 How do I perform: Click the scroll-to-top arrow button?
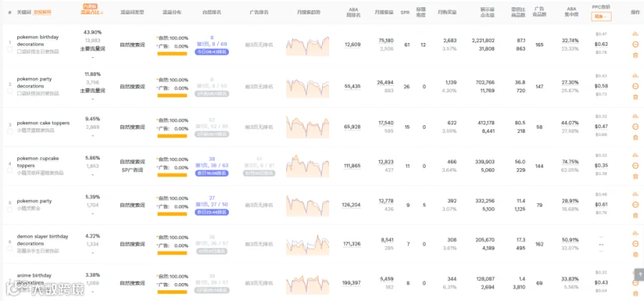coord(639,275)
